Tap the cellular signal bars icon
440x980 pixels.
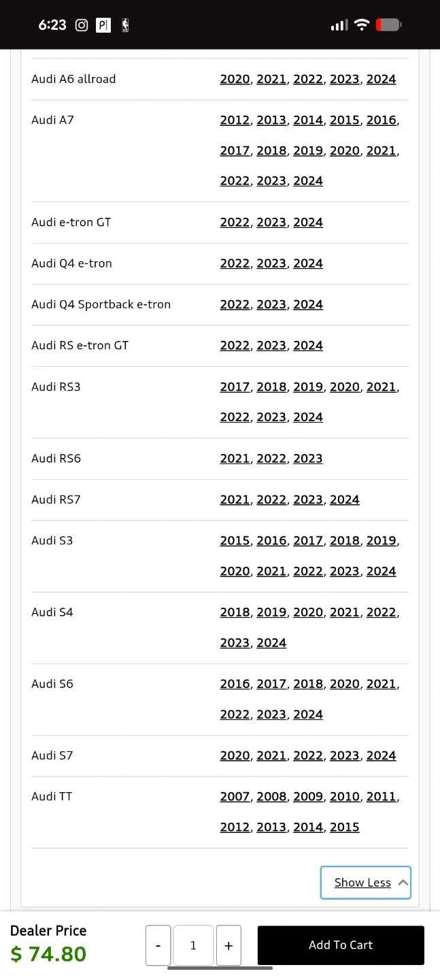coord(339,25)
